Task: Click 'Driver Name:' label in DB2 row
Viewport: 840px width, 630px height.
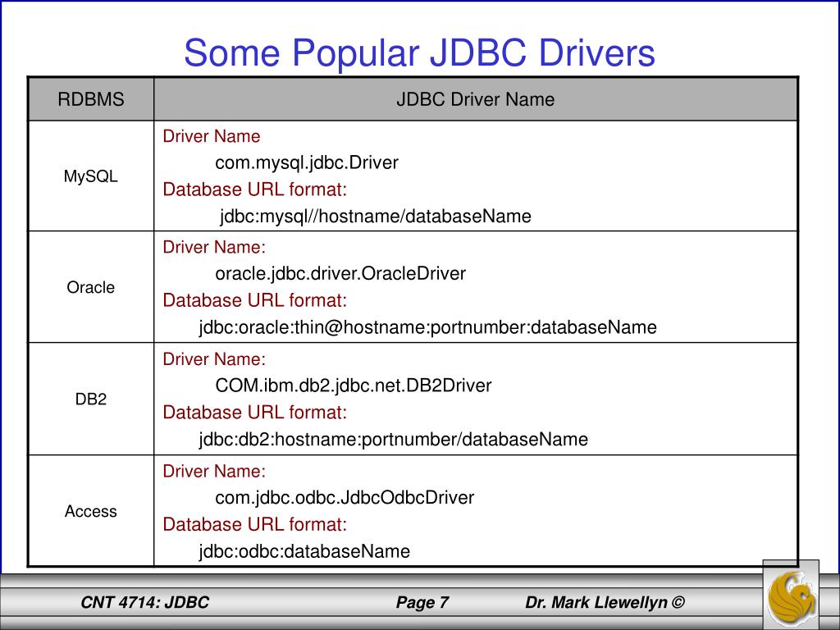Action: (x=214, y=359)
